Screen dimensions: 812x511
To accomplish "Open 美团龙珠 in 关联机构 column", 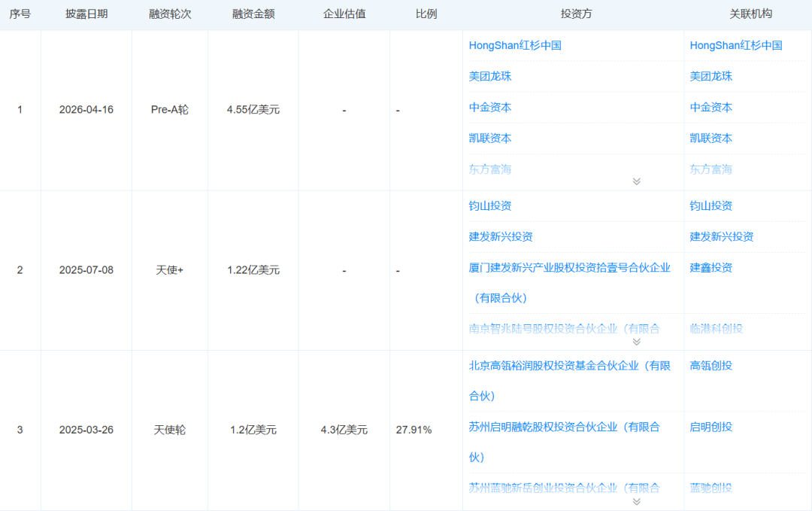I will (711, 77).
